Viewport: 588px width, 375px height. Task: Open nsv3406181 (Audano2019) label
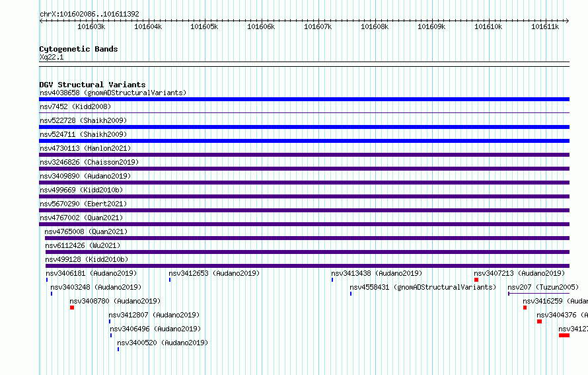[x=91, y=273]
